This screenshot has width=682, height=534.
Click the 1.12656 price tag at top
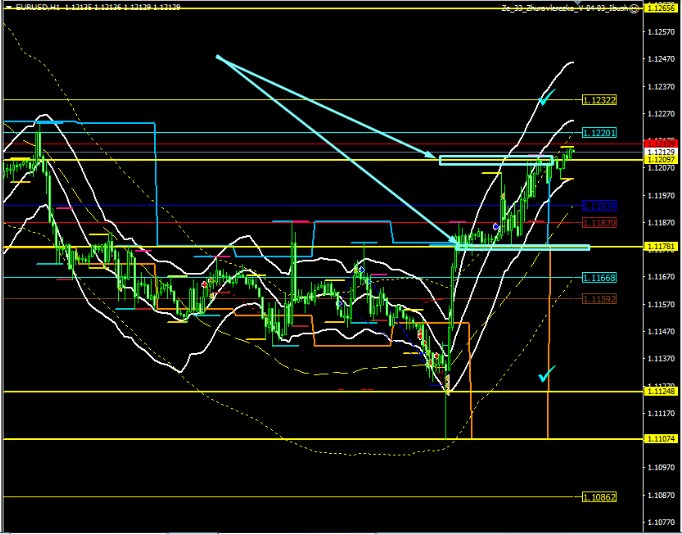pos(660,8)
